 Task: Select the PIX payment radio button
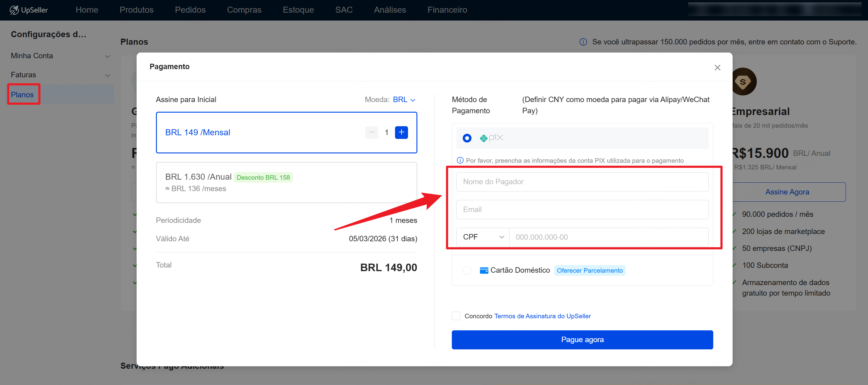coord(467,138)
